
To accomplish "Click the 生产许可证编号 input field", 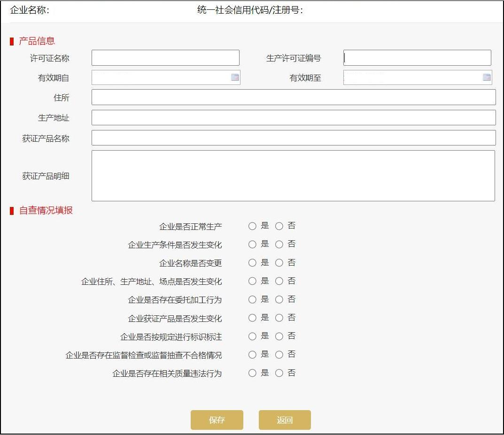I will 417,57.
